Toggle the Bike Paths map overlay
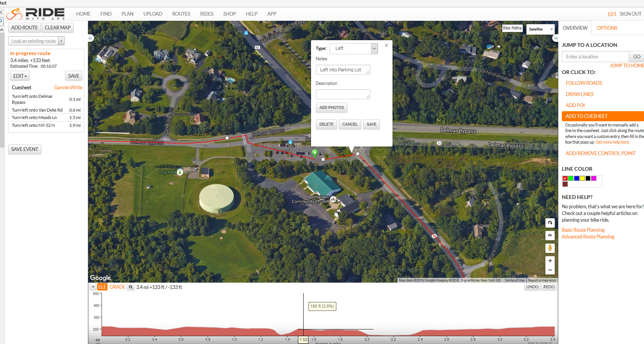This screenshot has height=344, width=644. pyautogui.click(x=512, y=28)
